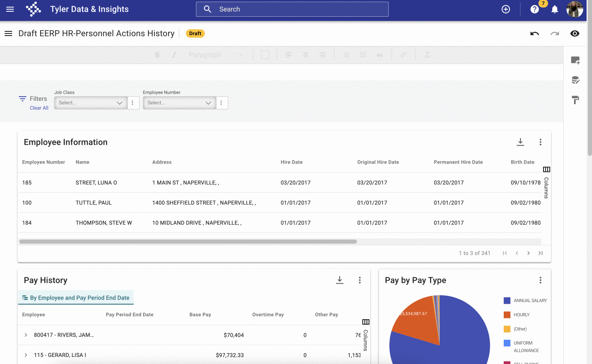The height and width of the screenshot is (364, 592).
Task: Open the story sidebar menu beside the title
Action: pyautogui.click(x=8, y=33)
